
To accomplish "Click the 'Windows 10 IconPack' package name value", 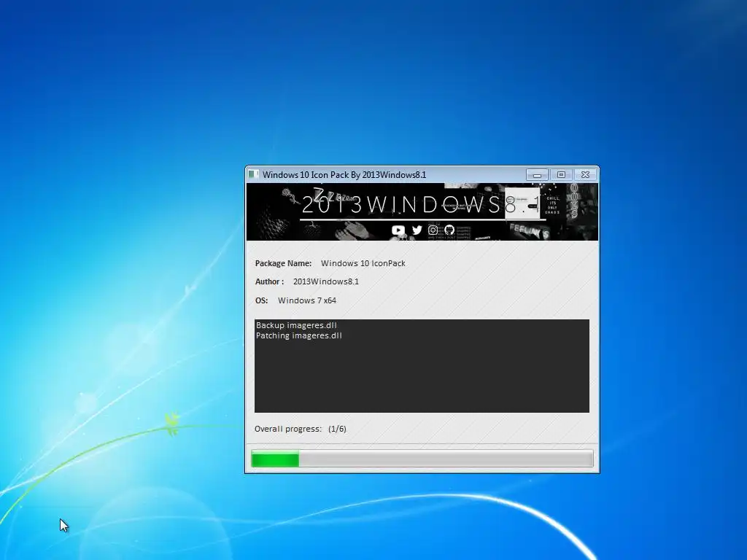I will 363,263.
